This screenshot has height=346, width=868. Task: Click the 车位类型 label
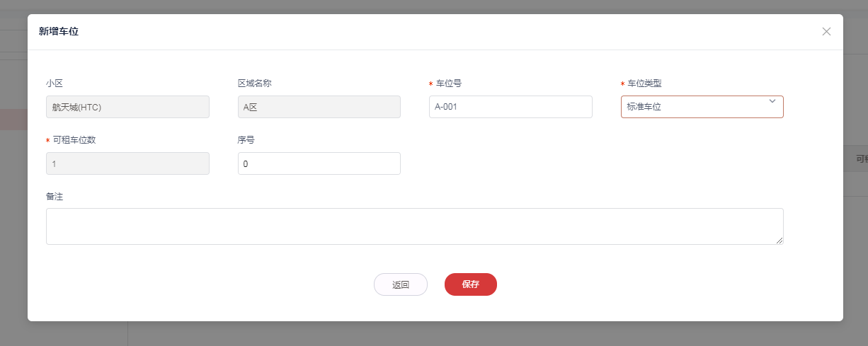(x=644, y=83)
